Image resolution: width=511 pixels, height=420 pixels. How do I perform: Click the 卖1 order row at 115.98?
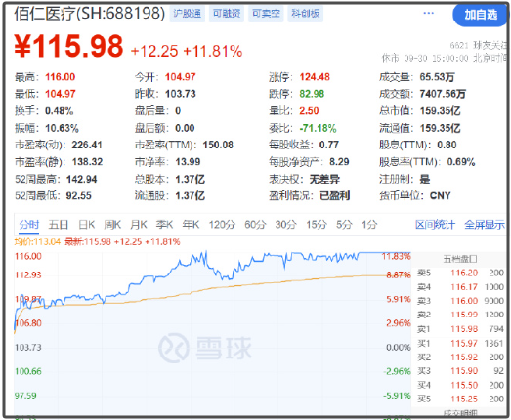(x=460, y=329)
